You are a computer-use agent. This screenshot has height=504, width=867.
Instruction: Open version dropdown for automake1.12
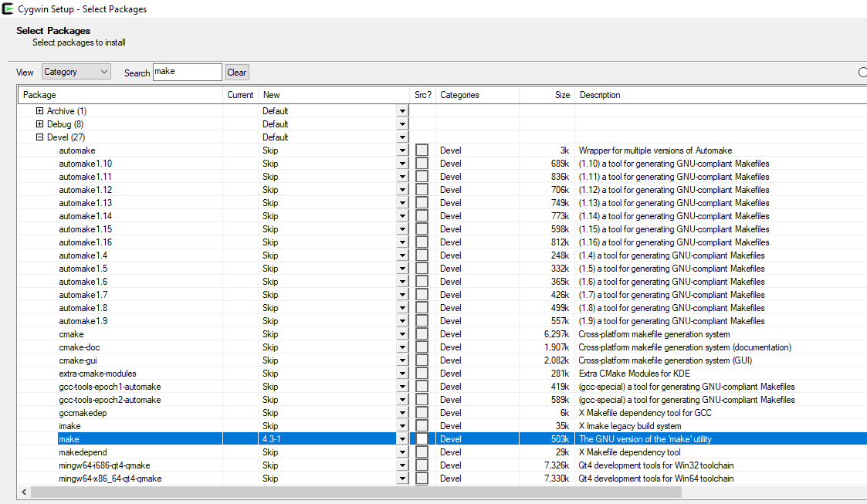click(402, 190)
